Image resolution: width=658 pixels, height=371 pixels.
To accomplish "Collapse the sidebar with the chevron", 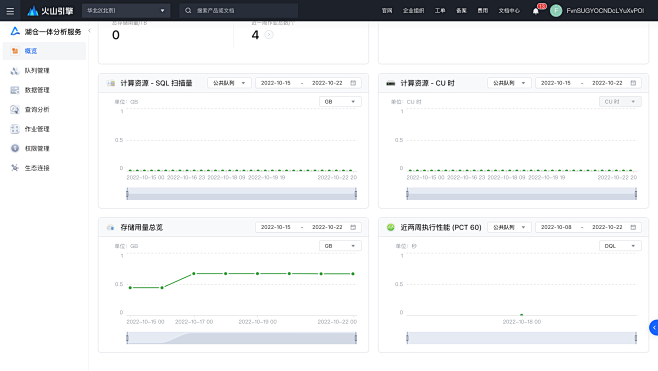I will point(89,31).
